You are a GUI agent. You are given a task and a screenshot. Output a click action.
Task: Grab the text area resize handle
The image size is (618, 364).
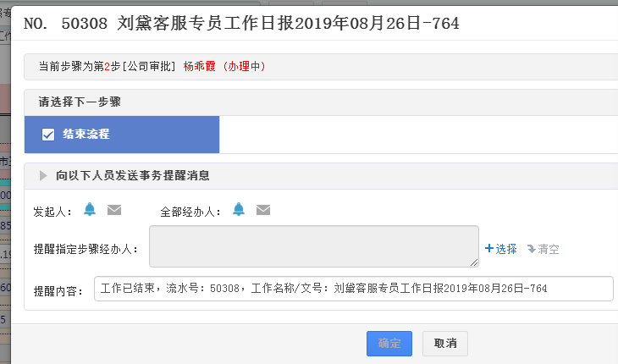(x=474, y=262)
